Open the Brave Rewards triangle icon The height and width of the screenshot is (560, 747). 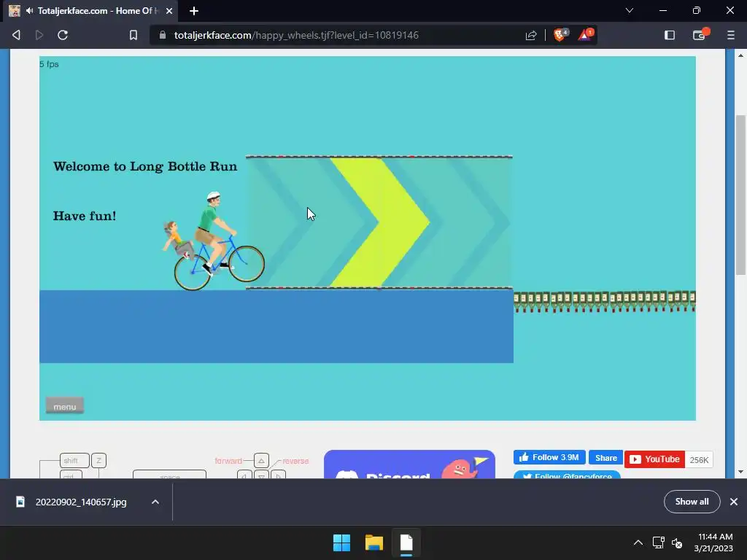(586, 35)
